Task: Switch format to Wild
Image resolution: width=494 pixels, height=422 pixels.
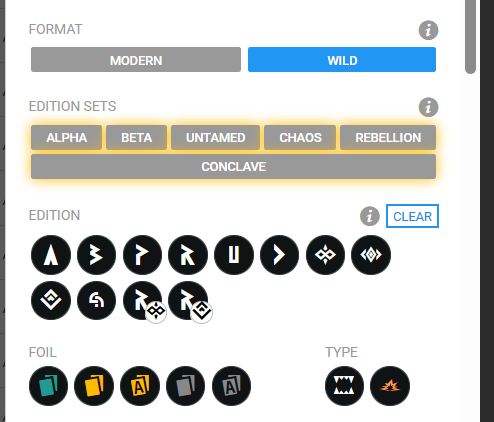Action: [x=342, y=60]
